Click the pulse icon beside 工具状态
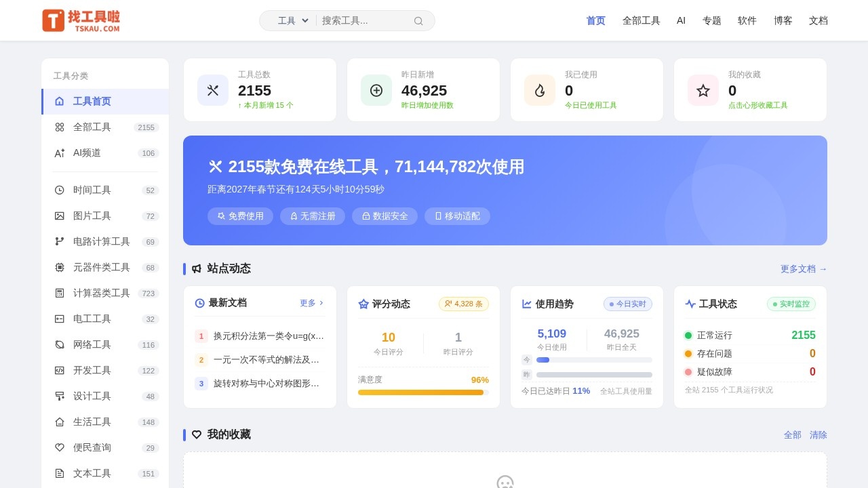 click(690, 304)
